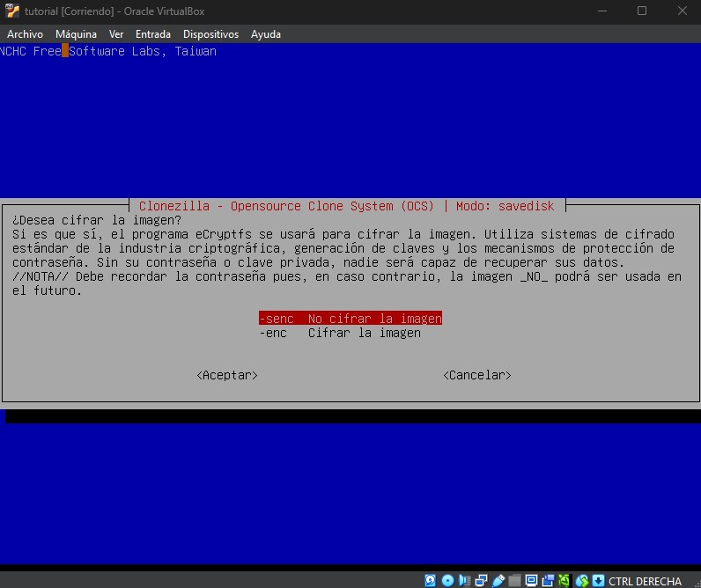Click the ¿Desea cifrar la imagen? question text
This screenshot has height=588, width=701.
(x=97, y=220)
